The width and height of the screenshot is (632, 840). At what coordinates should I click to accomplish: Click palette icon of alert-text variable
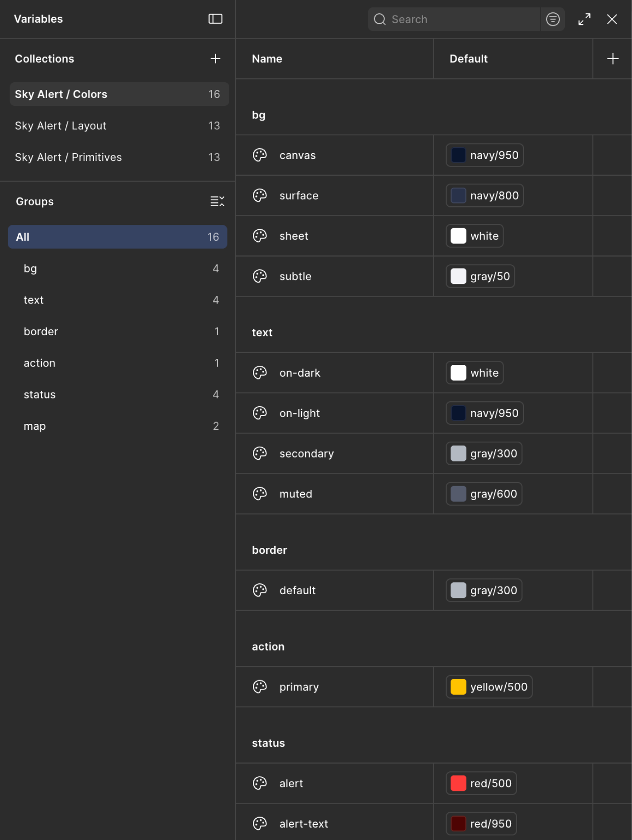(x=260, y=824)
